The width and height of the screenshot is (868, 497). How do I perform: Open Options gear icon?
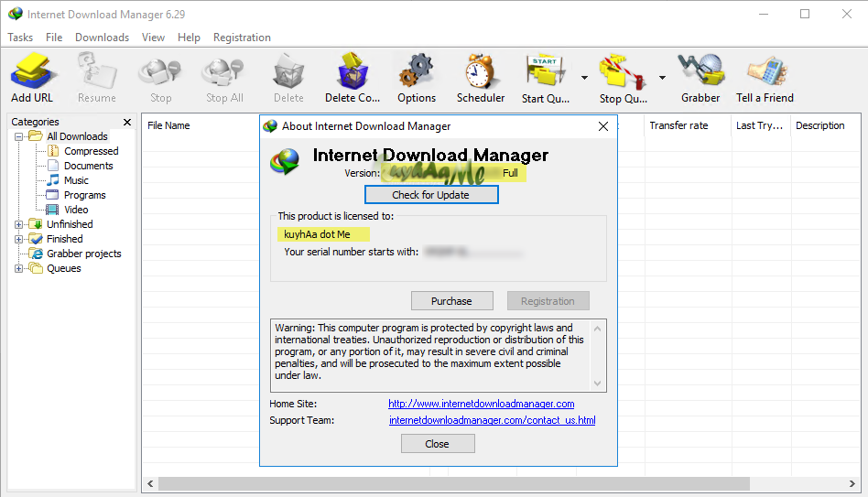click(417, 70)
